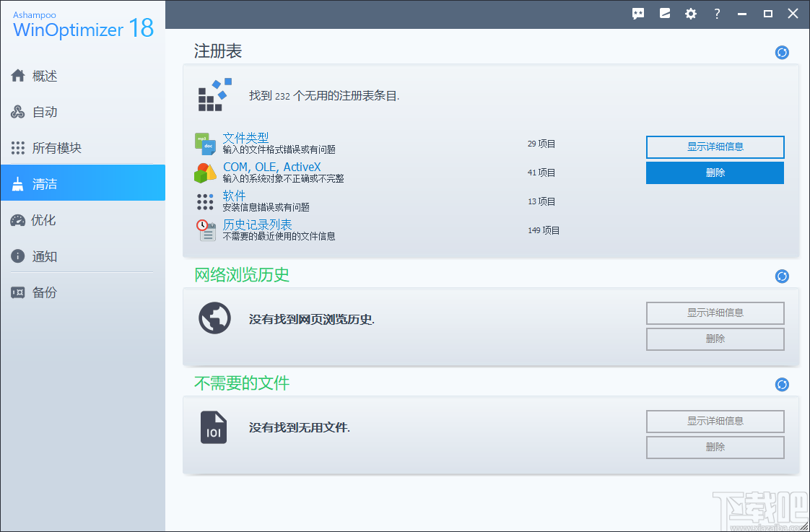810x532 pixels.
Task: Open help with the question mark icon
Action: [x=717, y=13]
